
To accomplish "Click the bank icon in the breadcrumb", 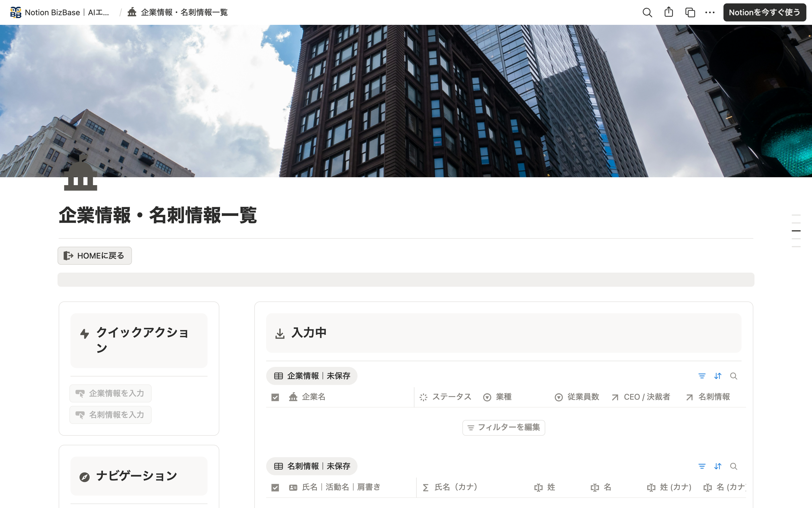I will pyautogui.click(x=132, y=12).
